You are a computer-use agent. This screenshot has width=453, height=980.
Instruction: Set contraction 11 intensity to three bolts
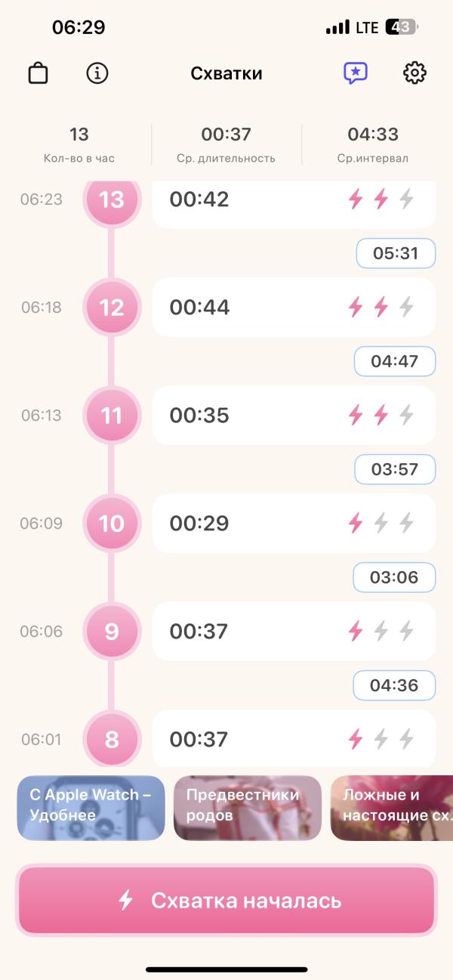(407, 415)
